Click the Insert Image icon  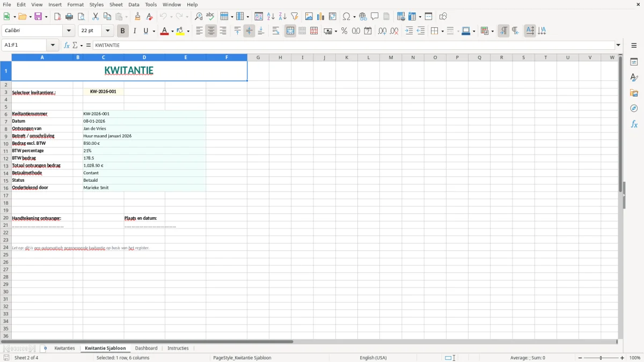click(x=309, y=17)
